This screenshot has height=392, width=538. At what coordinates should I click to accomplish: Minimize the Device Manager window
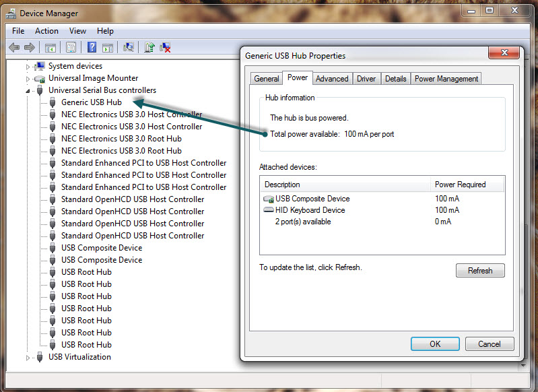click(x=471, y=11)
